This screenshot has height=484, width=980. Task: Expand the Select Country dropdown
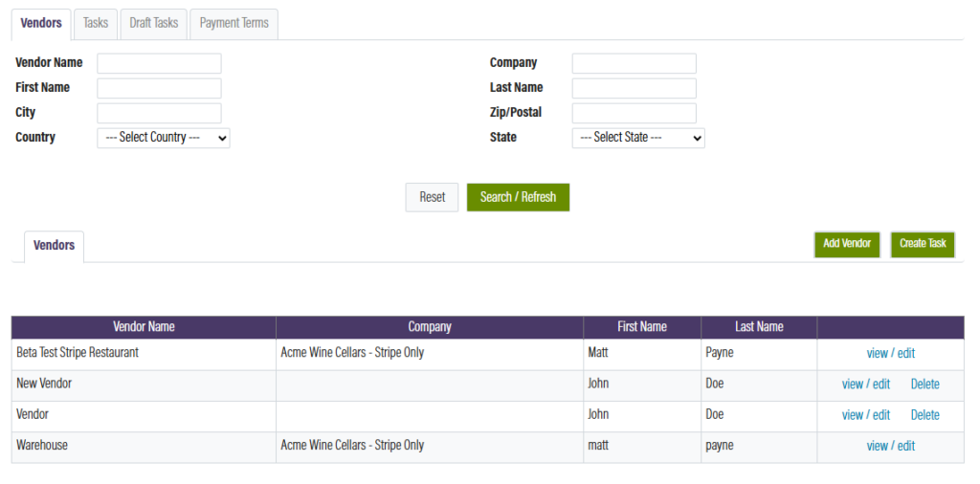(164, 138)
